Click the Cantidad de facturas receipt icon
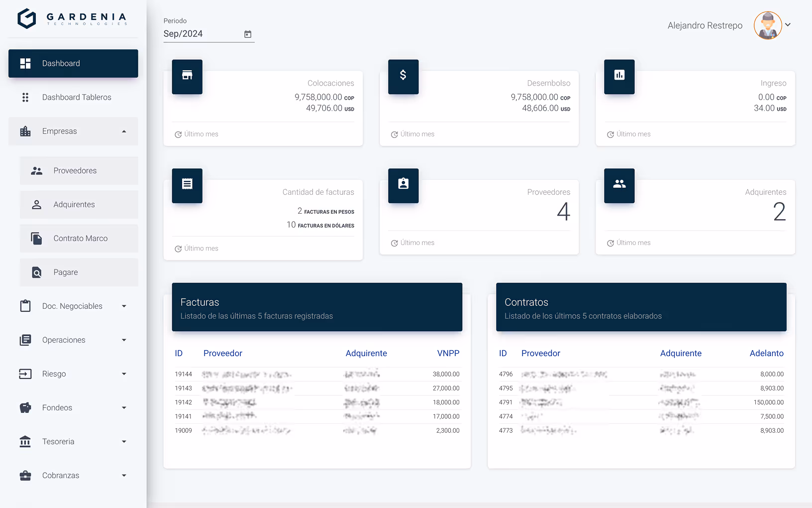 click(x=187, y=186)
